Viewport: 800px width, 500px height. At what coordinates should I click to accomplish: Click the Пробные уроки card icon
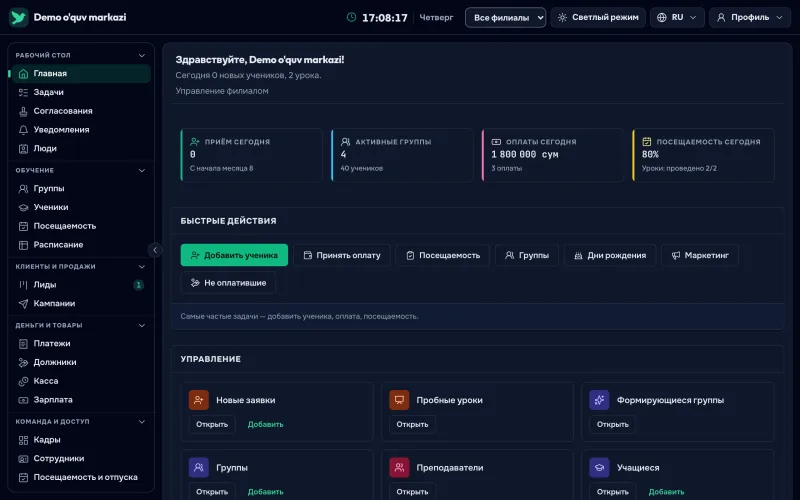pyautogui.click(x=399, y=400)
